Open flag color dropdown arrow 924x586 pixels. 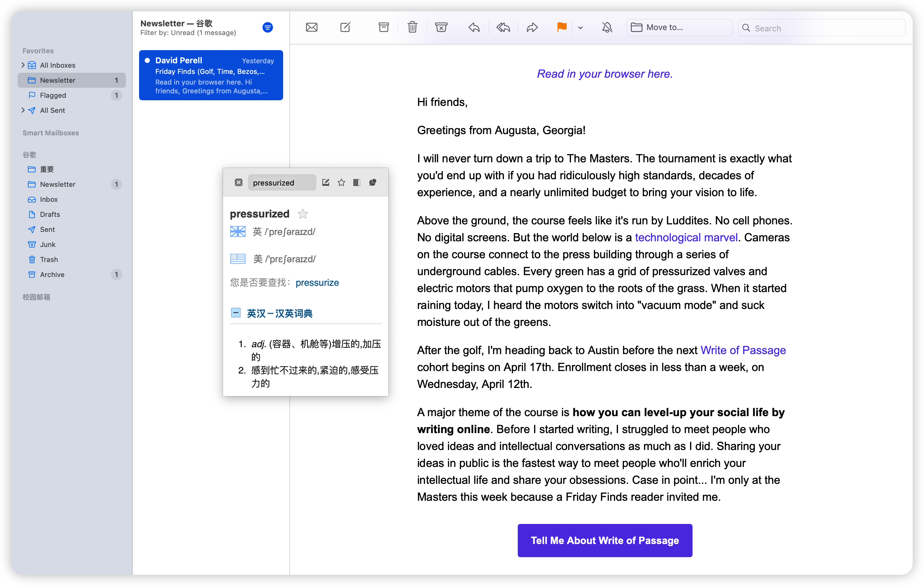point(580,28)
